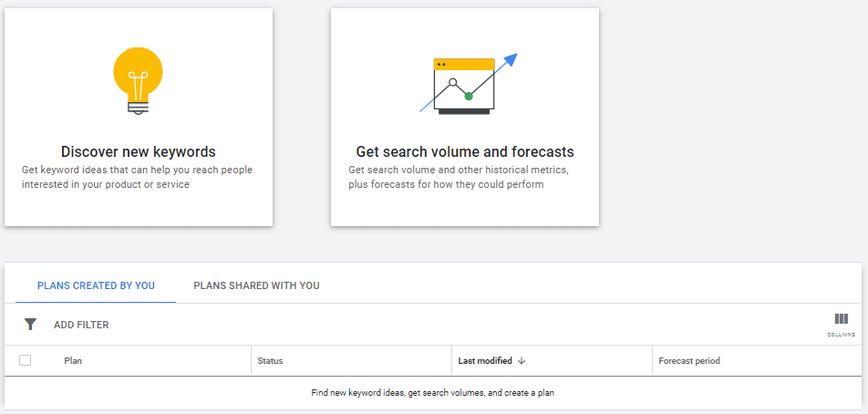This screenshot has height=414, width=868.
Task: Click the Last modified column header
Action: click(x=484, y=361)
